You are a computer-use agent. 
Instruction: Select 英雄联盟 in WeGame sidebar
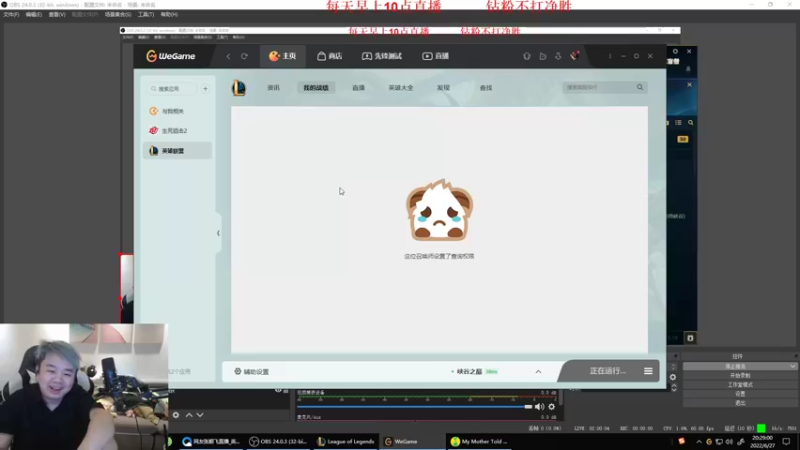click(177, 151)
